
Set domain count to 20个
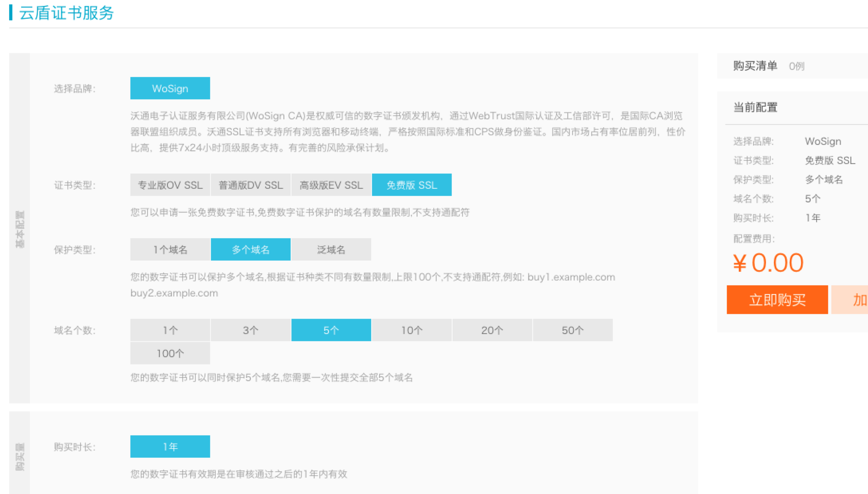pos(492,330)
